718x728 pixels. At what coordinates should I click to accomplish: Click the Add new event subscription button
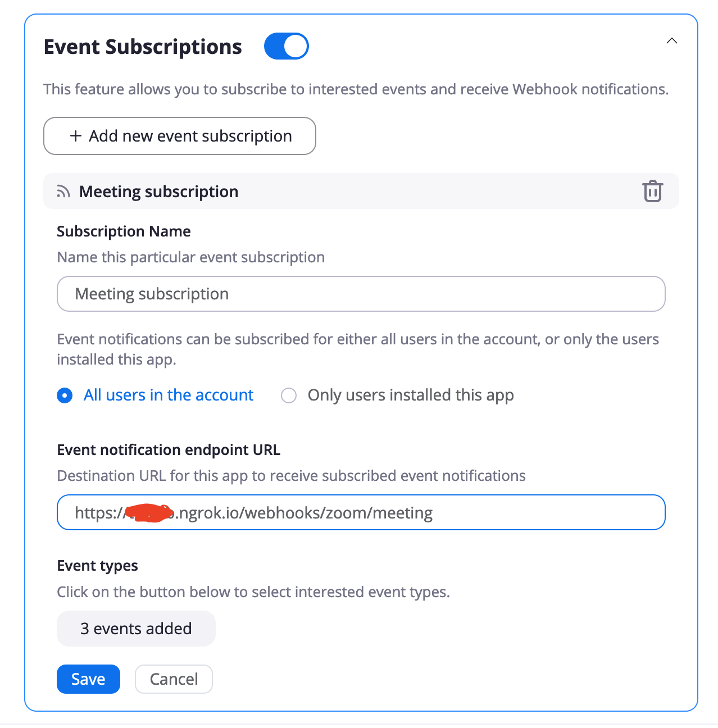click(180, 136)
